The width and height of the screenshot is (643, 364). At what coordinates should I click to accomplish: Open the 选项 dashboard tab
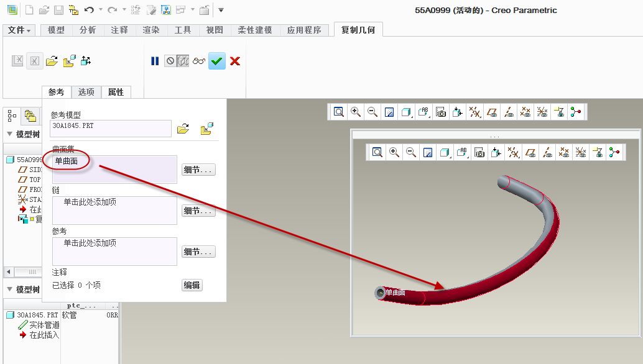86,92
